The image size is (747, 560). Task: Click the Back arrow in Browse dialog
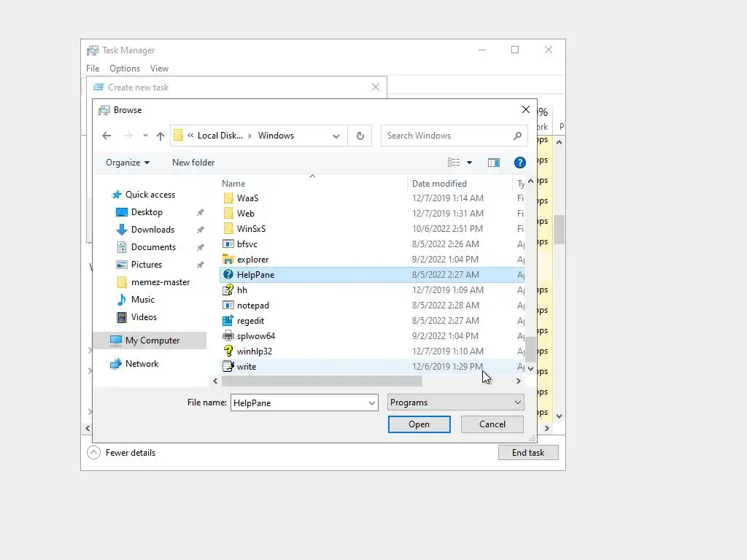107,136
